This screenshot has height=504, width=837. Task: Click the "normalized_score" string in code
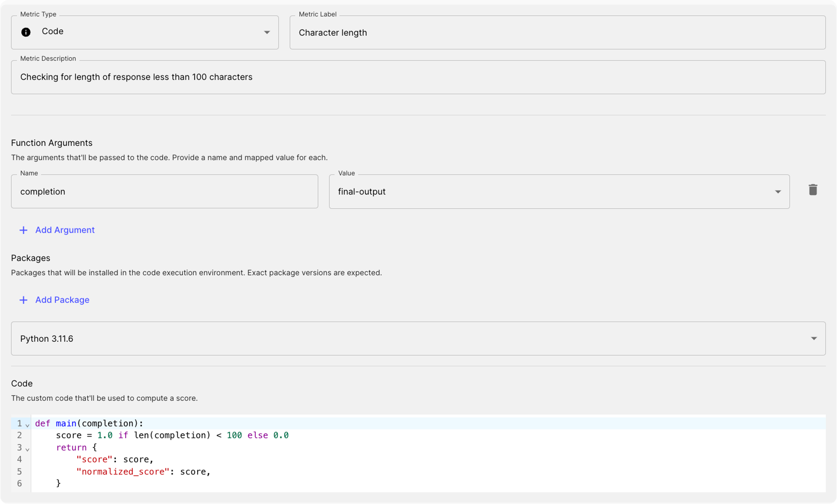point(123,472)
